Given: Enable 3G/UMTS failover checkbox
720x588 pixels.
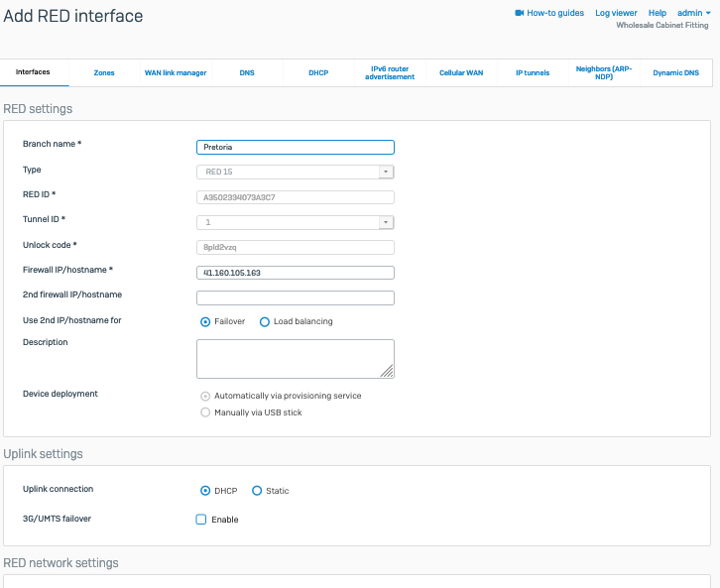Looking at the screenshot, I should (x=201, y=520).
